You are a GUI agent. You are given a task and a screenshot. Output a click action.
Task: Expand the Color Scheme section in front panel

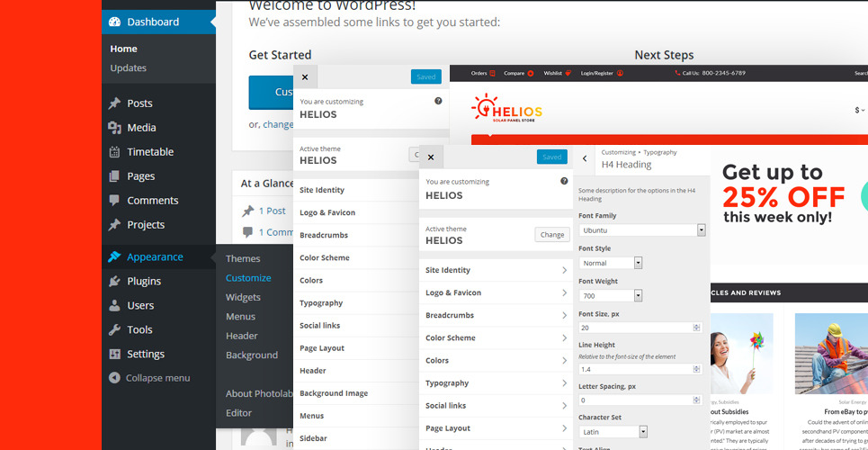496,338
